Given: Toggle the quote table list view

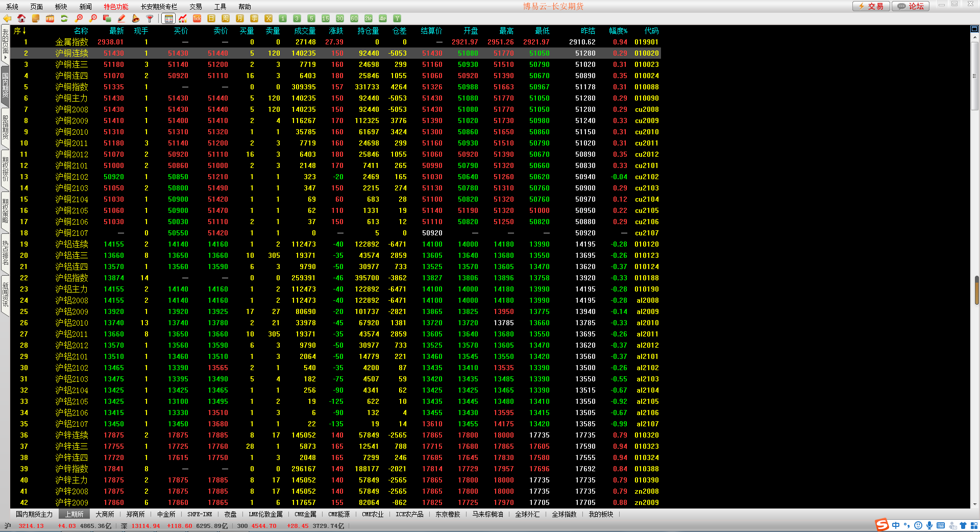Looking at the screenshot, I should [x=168, y=18].
